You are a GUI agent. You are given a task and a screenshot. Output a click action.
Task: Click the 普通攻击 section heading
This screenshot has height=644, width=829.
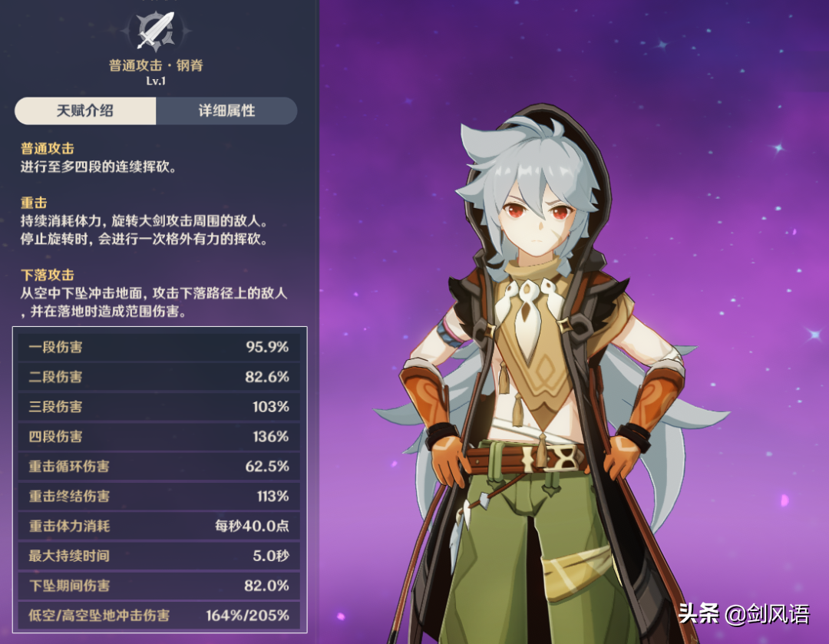(47, 149)
